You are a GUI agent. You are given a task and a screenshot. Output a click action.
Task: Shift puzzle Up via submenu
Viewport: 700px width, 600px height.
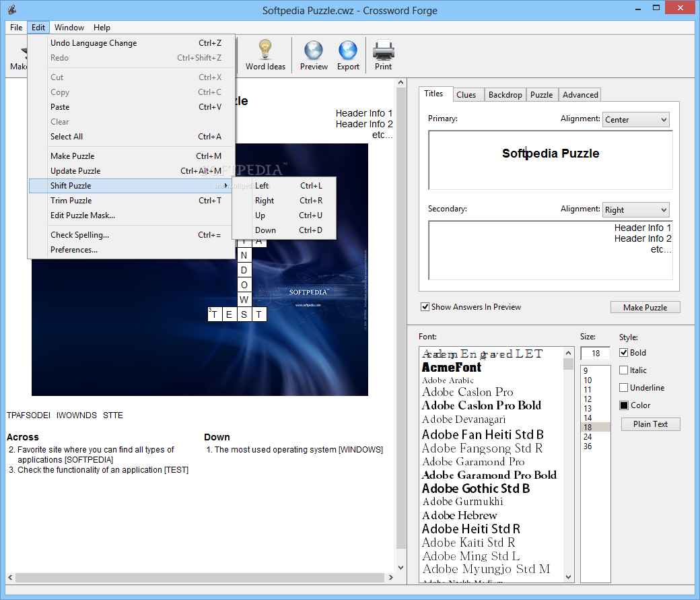coord(284,215)
